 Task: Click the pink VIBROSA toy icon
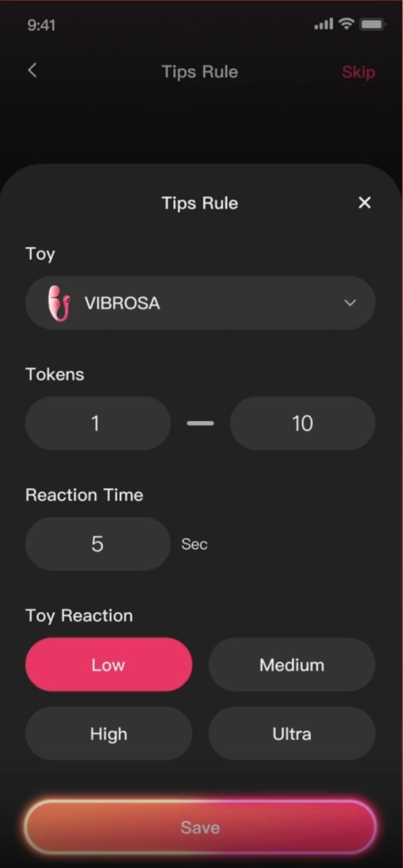[58, 303]
